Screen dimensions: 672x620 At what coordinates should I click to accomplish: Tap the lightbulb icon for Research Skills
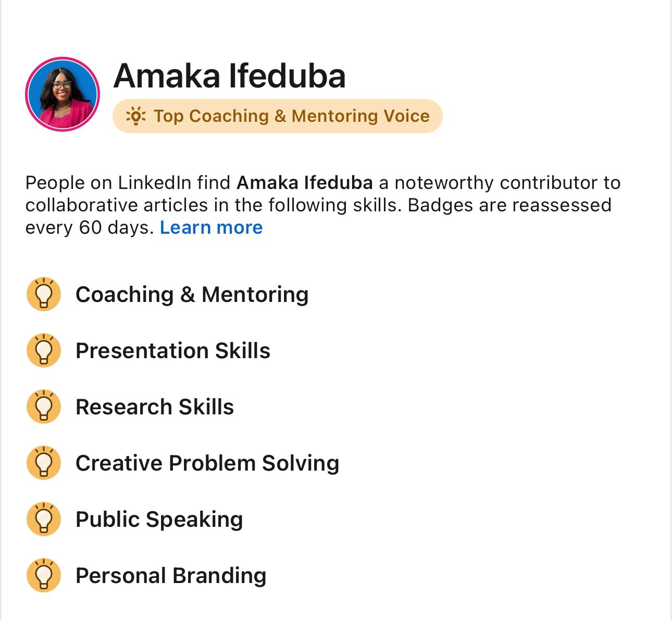coord(44,407)
